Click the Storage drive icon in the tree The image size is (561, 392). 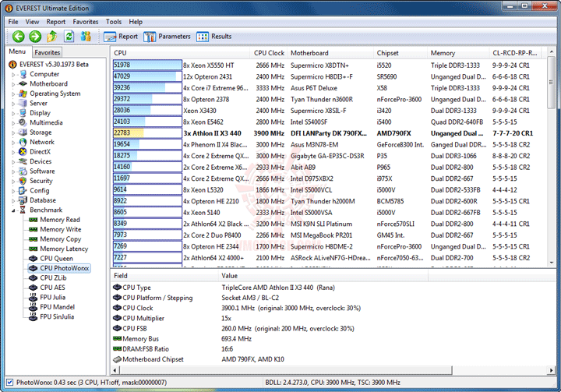[x=23, y=132]
